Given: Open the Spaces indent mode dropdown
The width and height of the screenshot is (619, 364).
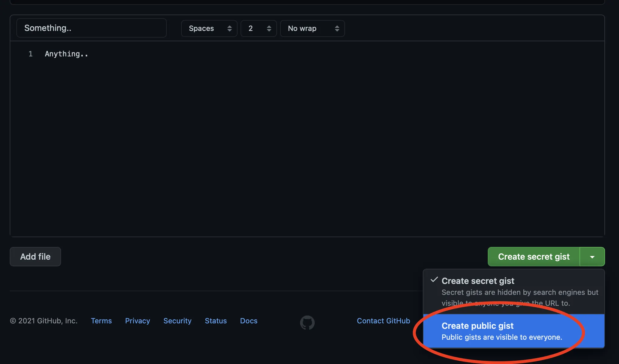Looking at the screenshot, I should [x=209, y=29].
